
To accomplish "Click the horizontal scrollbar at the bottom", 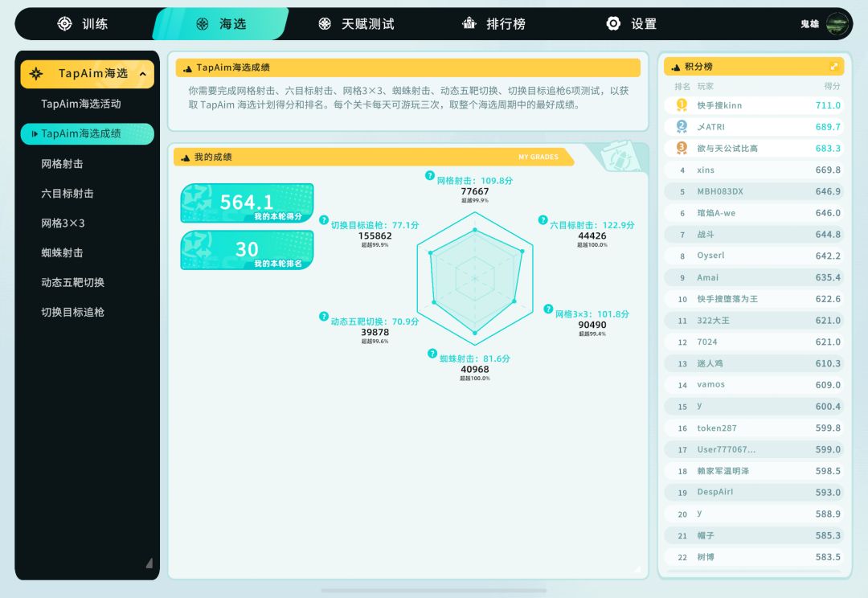I will tap(434, 591).
